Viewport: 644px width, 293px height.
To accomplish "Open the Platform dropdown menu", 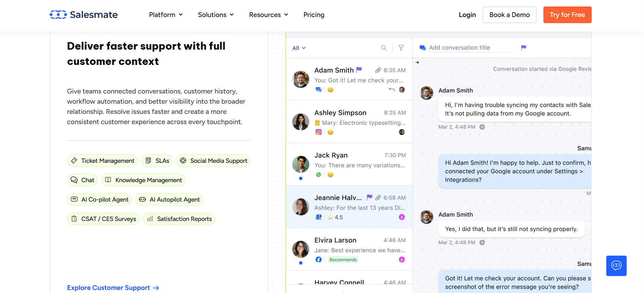I will coord(166,15).
